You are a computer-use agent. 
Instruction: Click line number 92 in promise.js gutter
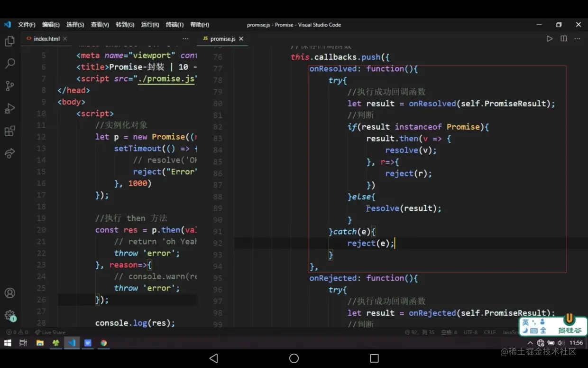(218, 243)
